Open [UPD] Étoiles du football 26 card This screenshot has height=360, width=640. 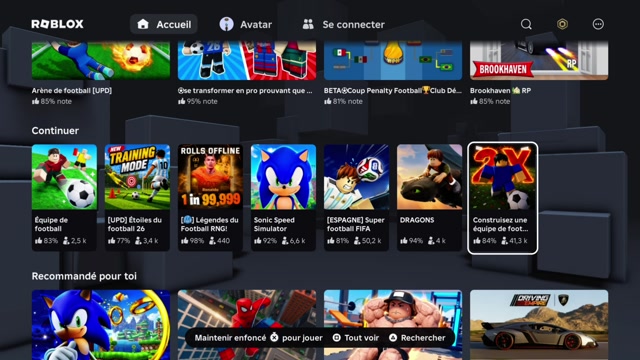[138, 197]
